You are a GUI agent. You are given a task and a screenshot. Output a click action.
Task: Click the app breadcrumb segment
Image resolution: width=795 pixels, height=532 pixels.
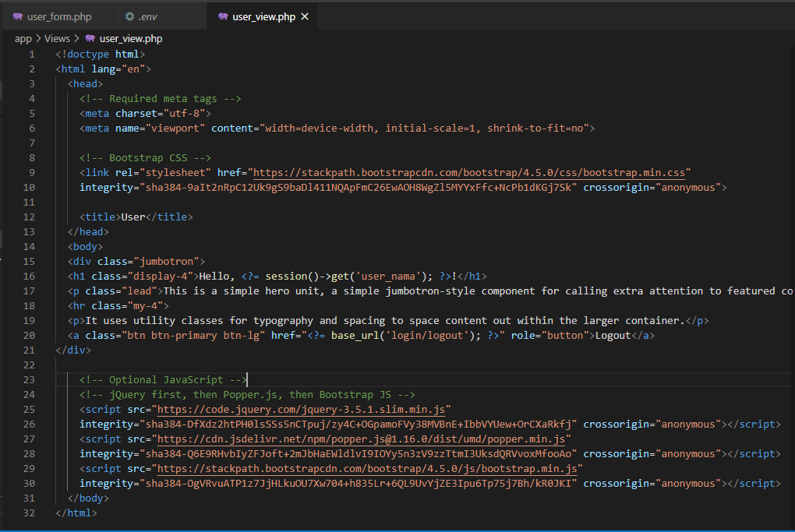pyautogui.click(x=23, y=38)
